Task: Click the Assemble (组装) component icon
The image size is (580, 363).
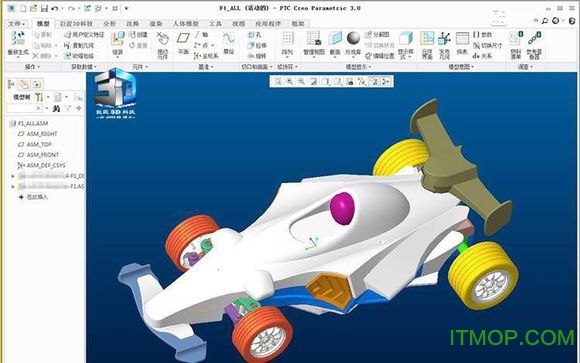Action: [x=118, y=39]
